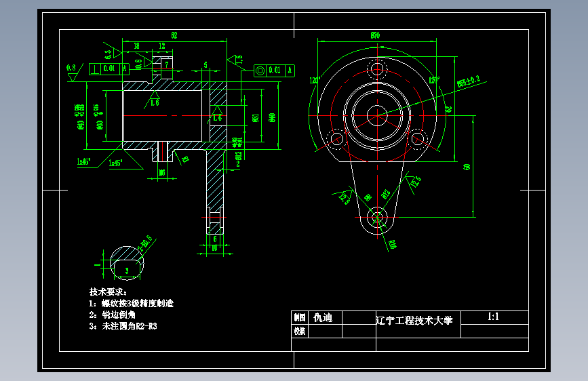Click 辽宁工程技术大学 in the title block
Image resolution: width=588 pixels, height=381 pixels.
[414, 320]
